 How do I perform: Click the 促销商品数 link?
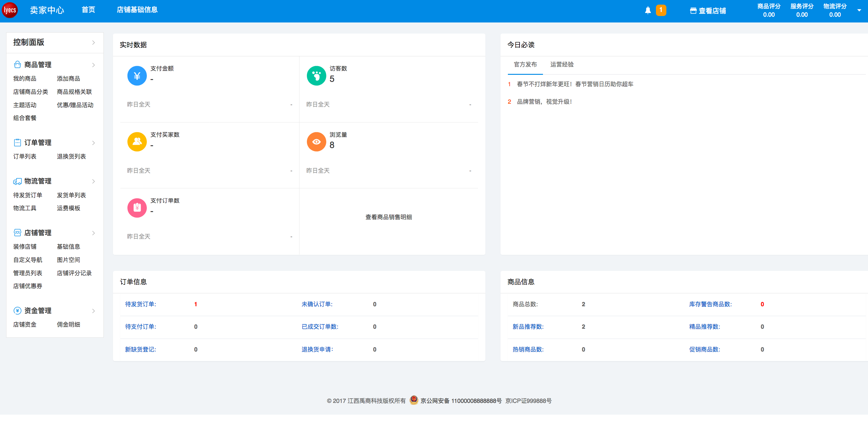coord(704,349)
